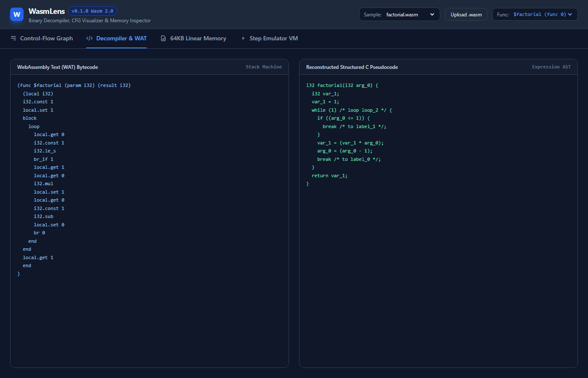Screen dimensions: 588x378
Task: Click the Decompiler code brackets icon
Action: click(x=89, y=38)
